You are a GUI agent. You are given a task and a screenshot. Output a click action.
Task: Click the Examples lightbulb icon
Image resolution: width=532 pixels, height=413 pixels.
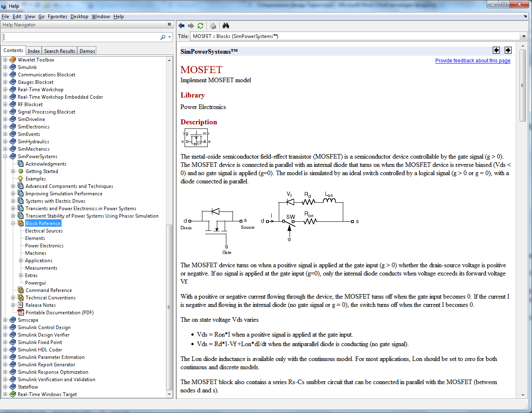click(21, 179)
